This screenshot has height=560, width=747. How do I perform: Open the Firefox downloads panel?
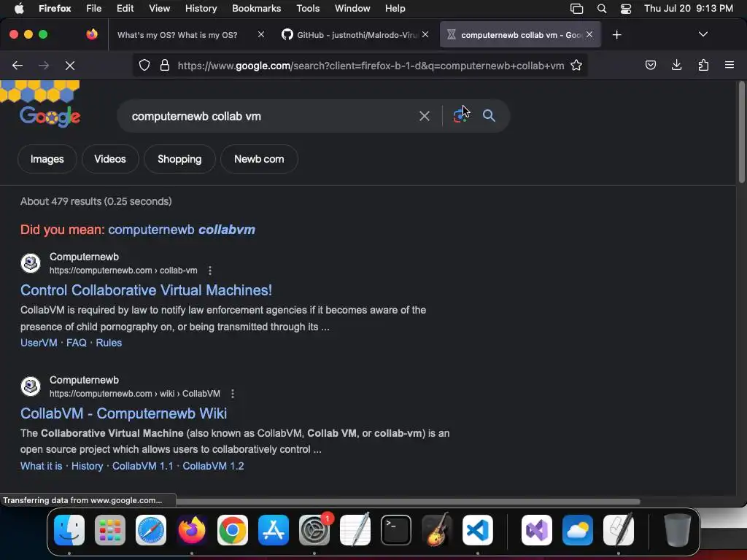pos(676,65)
